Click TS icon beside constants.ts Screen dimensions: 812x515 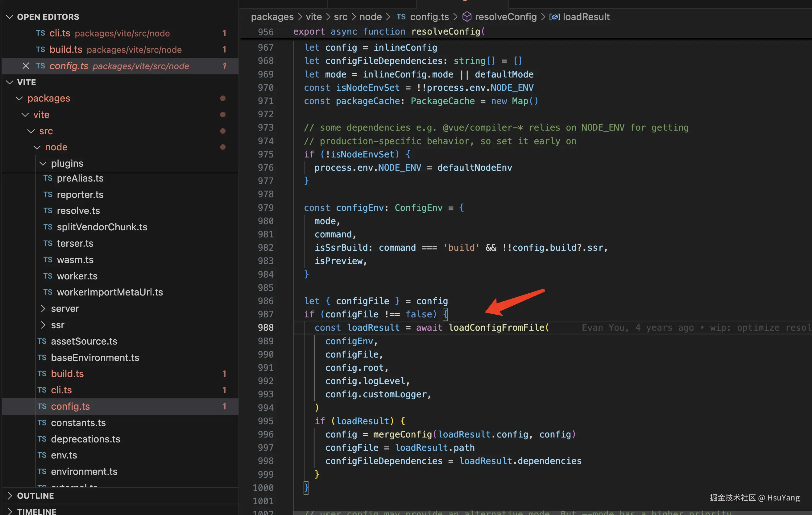pyautogui.click(x=42, y=423)
